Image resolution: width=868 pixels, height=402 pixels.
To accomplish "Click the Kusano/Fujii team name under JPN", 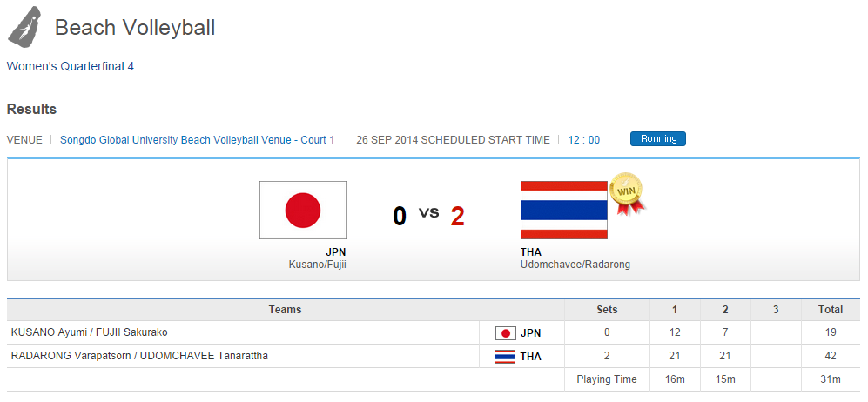I will coord(317,265).
